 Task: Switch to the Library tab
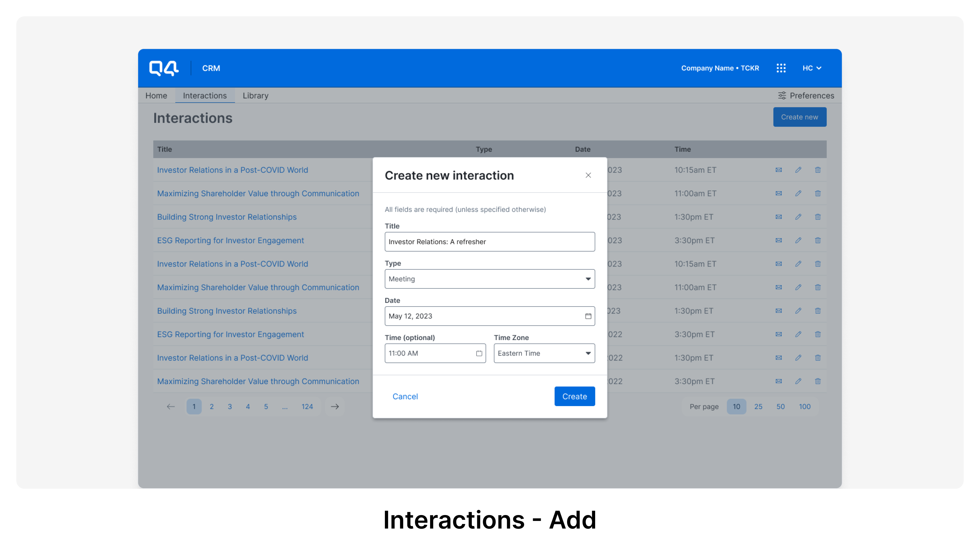click(255, 95)
